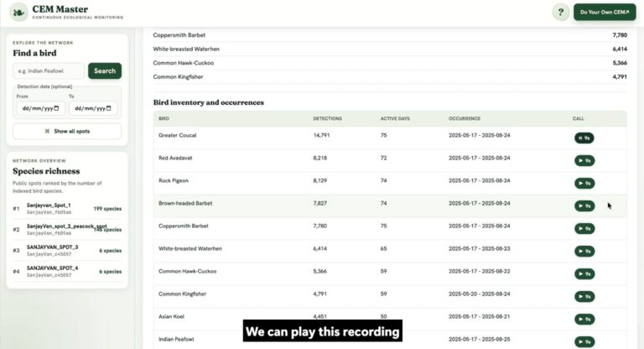Play the Coppersmith Barbet call
Image resolution: width=644 pixels, height=349 pixels.
point(584,228)
